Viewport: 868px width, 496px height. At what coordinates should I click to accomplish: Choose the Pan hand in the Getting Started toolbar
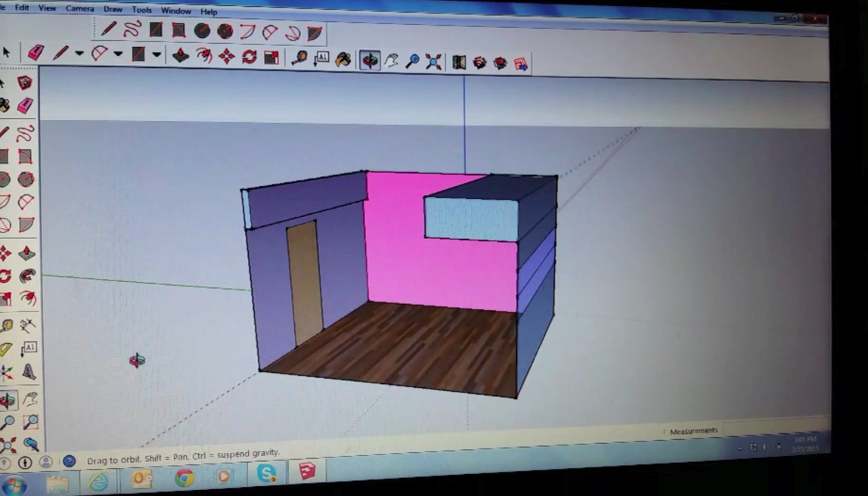pos(392,60)
